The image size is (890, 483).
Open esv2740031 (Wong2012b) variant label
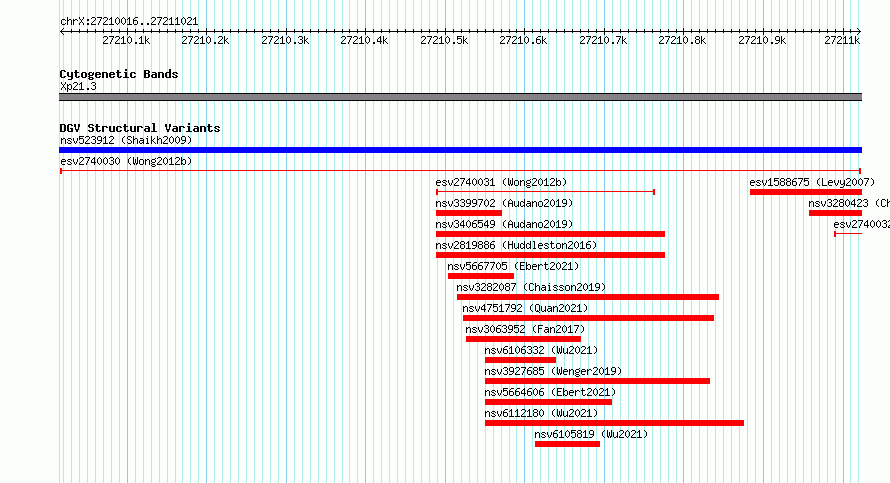click(x=501, y=182)
